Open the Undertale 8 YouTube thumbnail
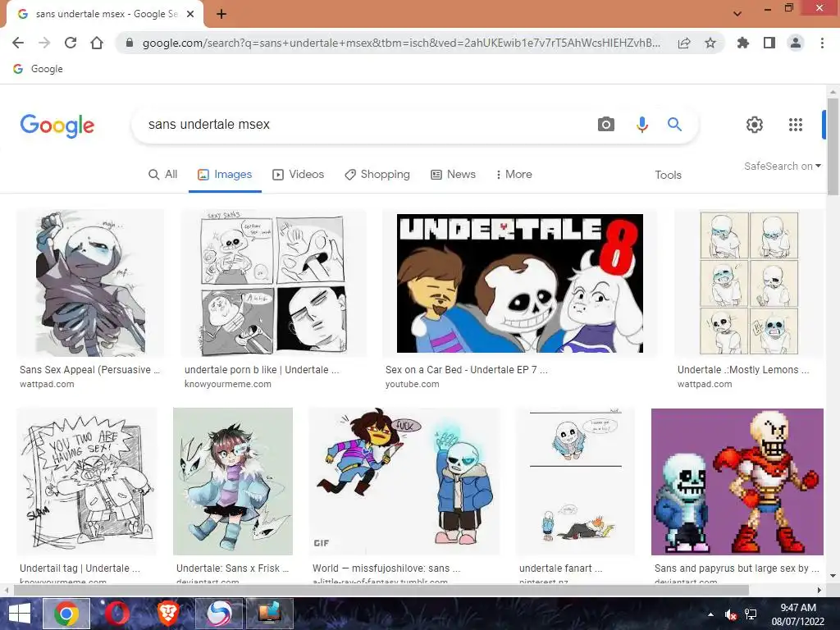Image resolution: width=840 pixels, height=630 pixels. (519, 283)
